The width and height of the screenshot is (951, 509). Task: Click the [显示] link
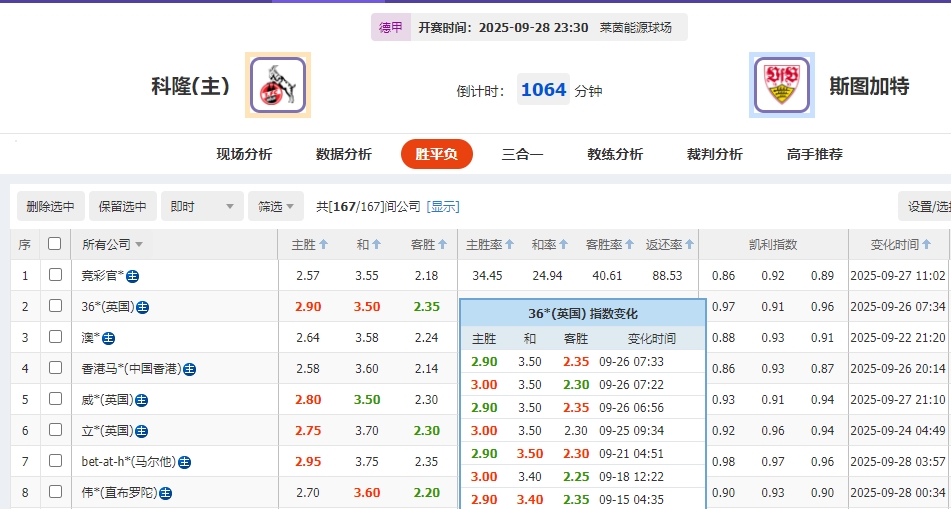[x=443, y=207]
